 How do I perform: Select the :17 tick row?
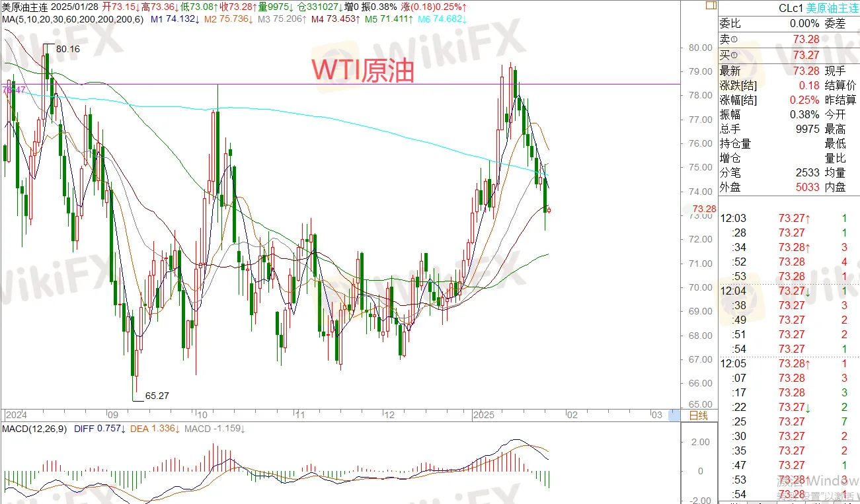[789, 392]
